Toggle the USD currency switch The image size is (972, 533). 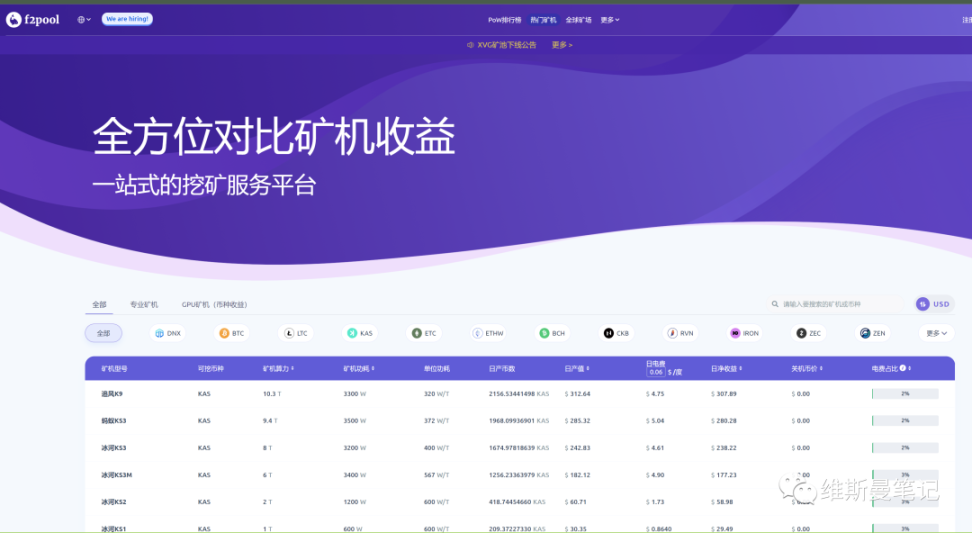pyautogui.click(x=934, y=304)
